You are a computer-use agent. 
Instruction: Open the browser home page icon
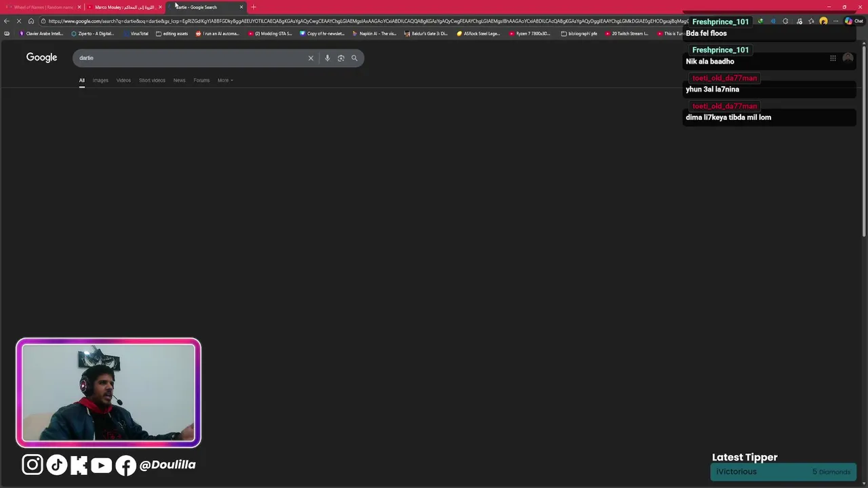coord(31,21)
